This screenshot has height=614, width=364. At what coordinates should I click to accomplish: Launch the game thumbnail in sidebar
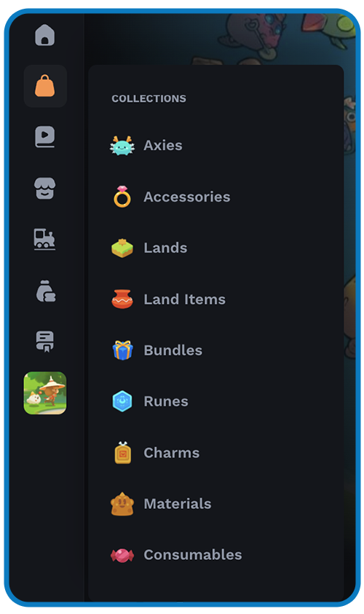click(x=45, y=393)
